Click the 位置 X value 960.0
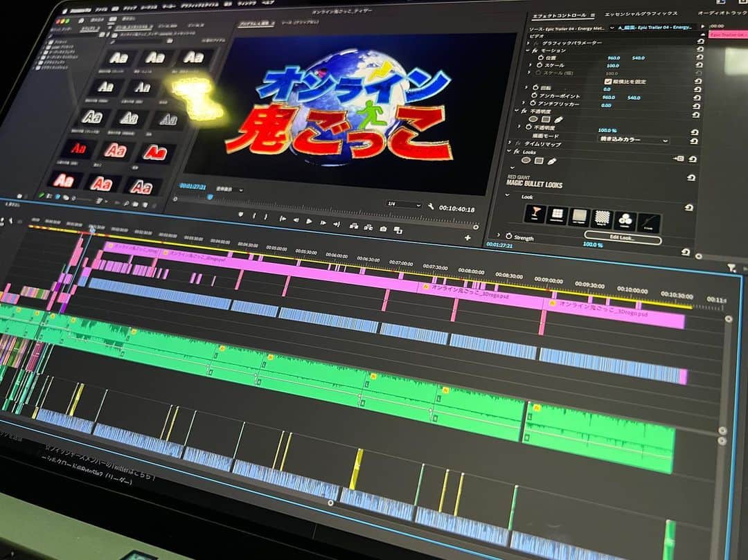This screenshot has width=748, height=560. tap(614, 57)
